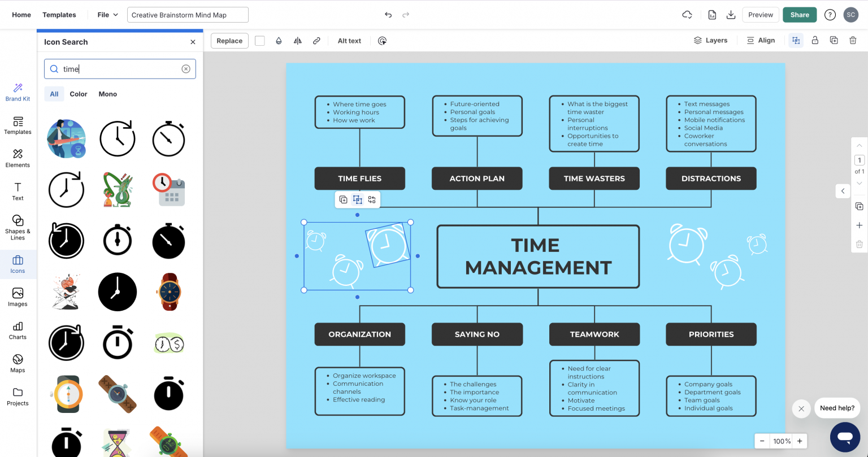Open the Templates sidebar panel
868x457 pixels.
(x=18, y=125)
